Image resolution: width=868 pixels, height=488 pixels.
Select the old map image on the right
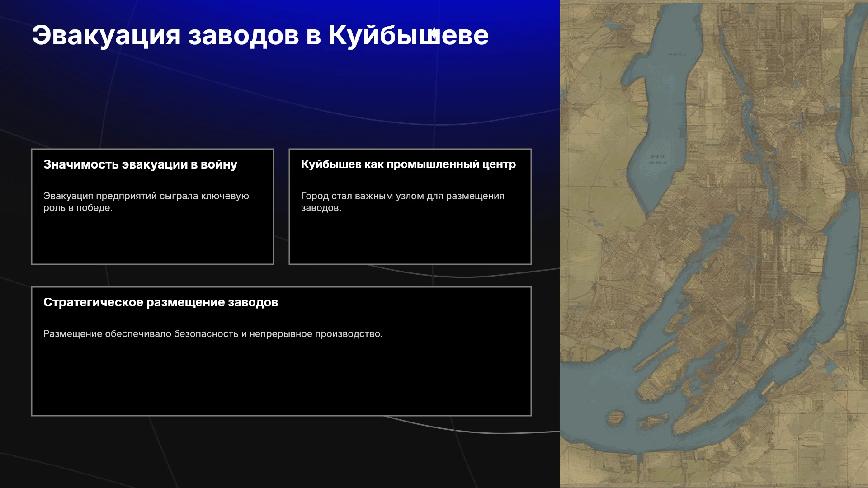point(714,244)
